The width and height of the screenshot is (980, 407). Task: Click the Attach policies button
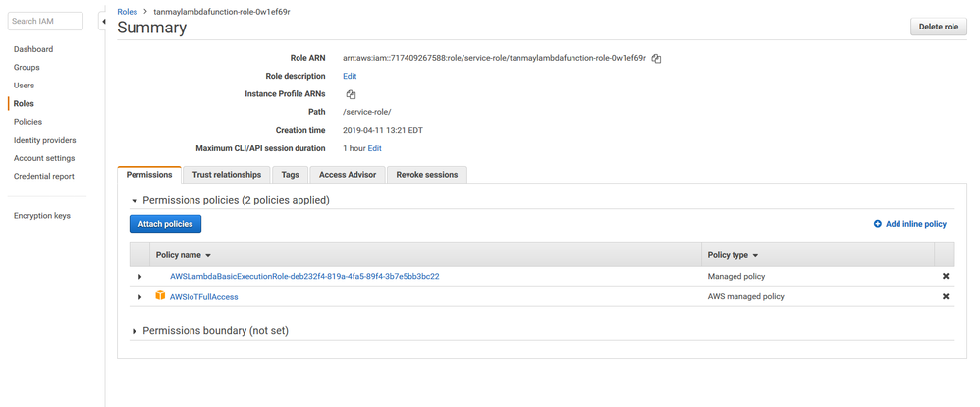click(166, 224)
